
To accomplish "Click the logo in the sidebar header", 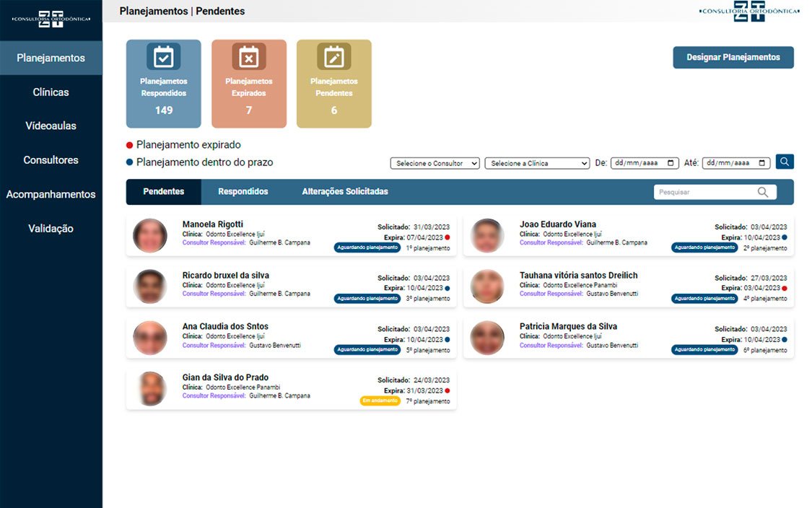I will click(51, 18).
